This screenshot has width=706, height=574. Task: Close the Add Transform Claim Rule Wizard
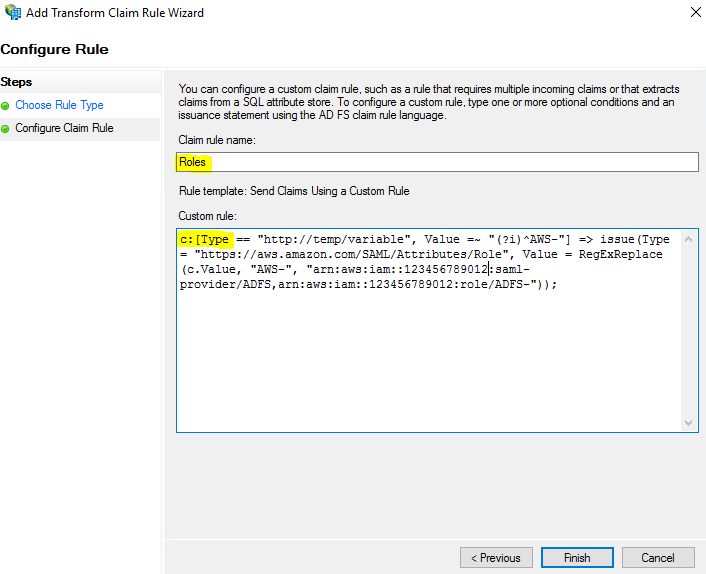point(695,13)
